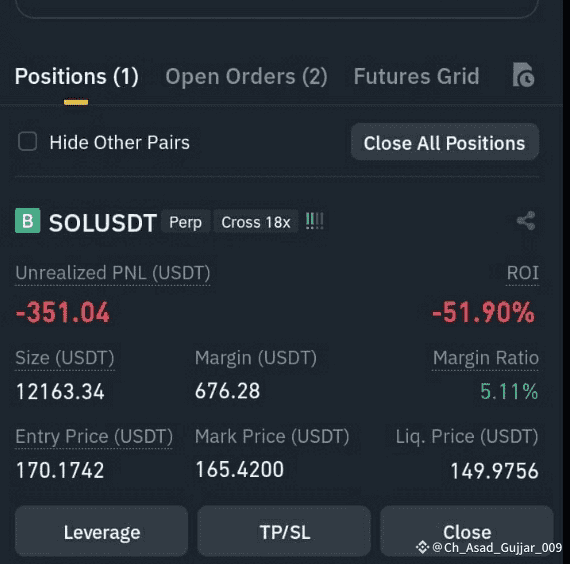Screen dimensions: 570x564
Task: Click the Perp contract type tag
Action: pyautogui.click(x=185, y=222)
